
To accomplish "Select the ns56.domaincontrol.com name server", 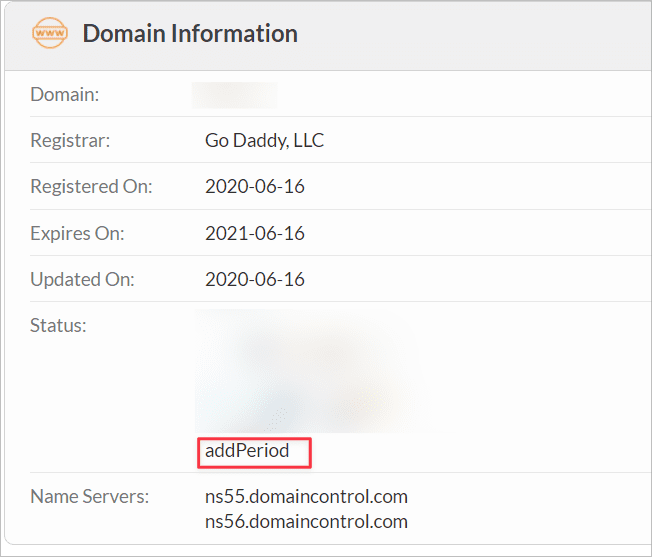I will click(x=306, y=521).
